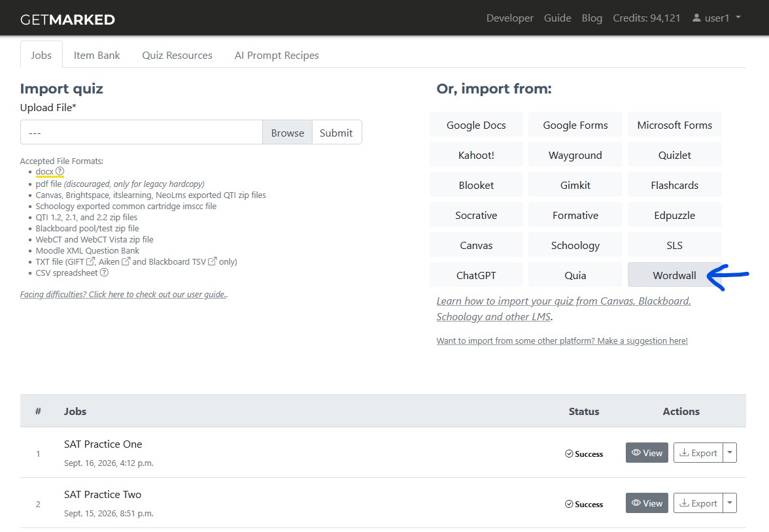View the SAT Practice Two job
Image resolution: width=769 pixels, height=532 pixels.
647,503
